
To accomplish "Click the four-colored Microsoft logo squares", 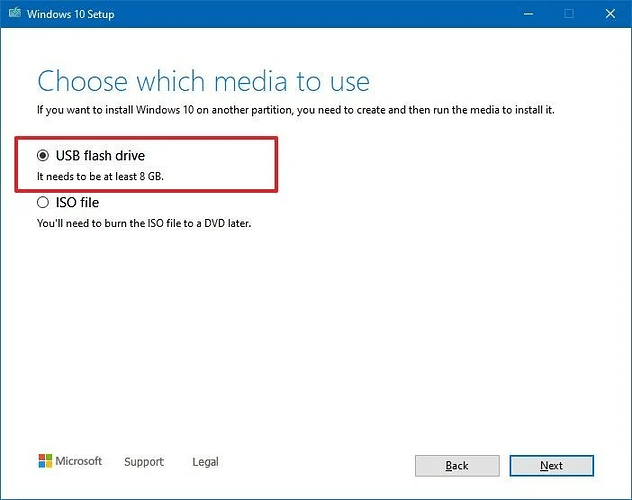I will (x=45, y=461).
